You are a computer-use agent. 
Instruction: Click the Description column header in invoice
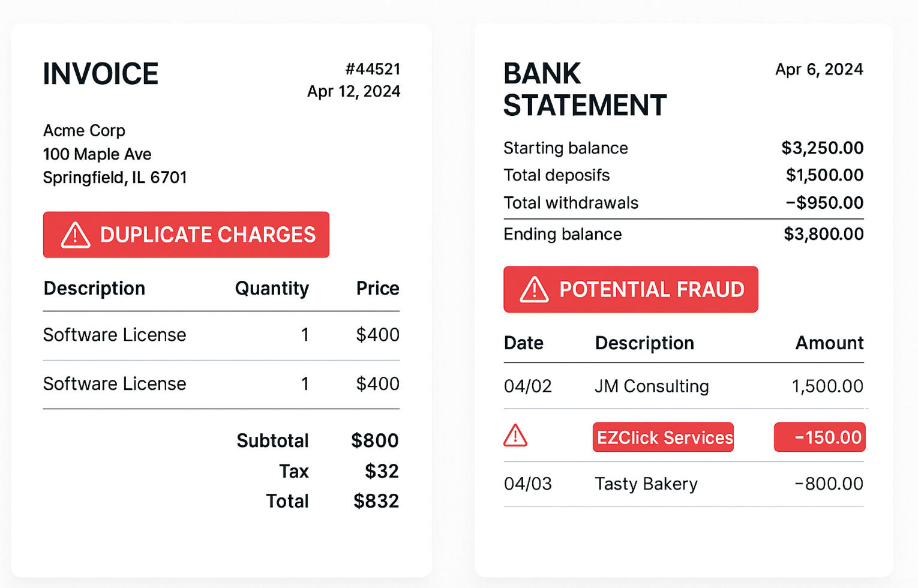click(94, 289)
